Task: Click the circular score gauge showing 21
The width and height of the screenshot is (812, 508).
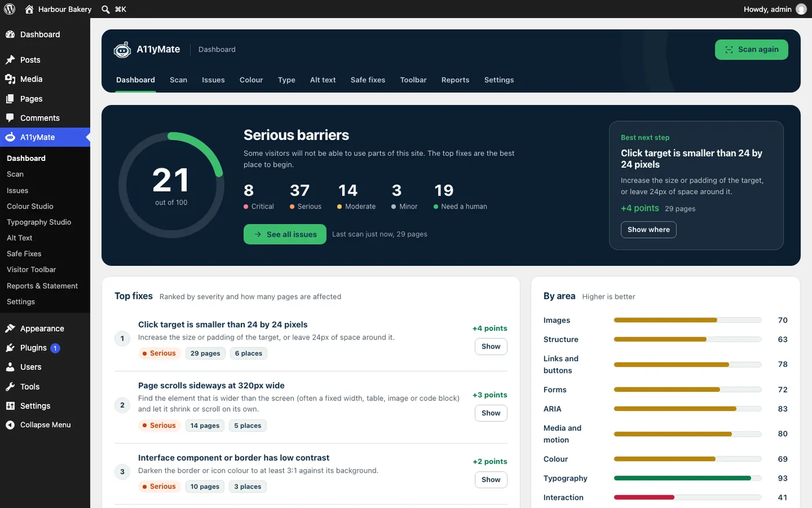Action: (171, 185)
